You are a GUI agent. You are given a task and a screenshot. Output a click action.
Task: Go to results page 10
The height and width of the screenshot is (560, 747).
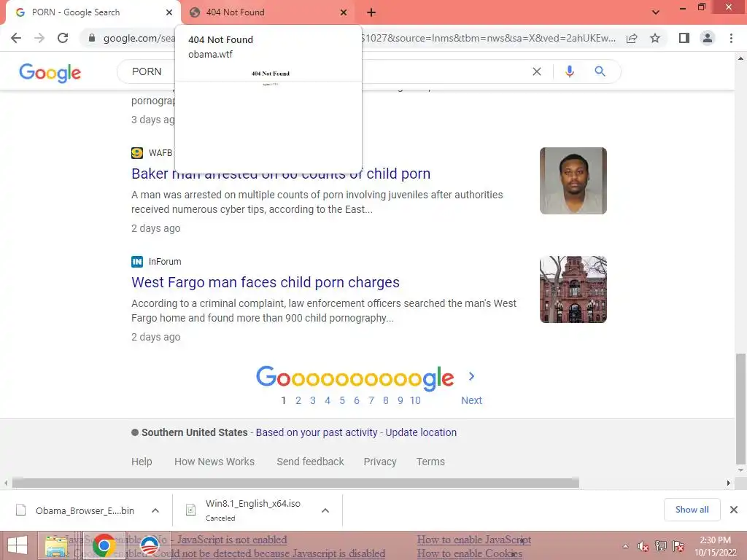[415, 400]
